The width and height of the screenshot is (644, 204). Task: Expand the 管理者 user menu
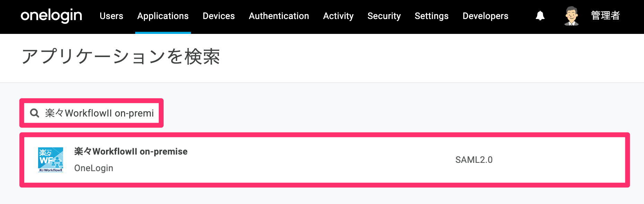(605, 16)
